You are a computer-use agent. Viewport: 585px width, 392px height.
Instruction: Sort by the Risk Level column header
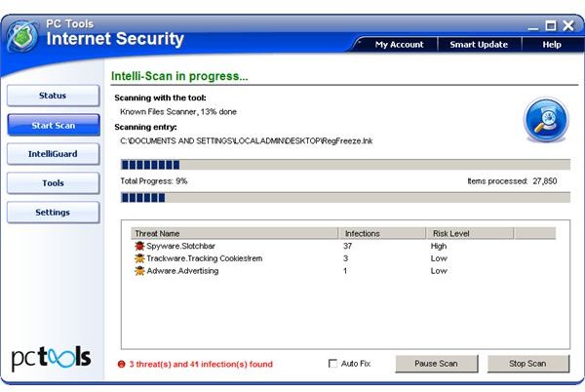[470, 233]
